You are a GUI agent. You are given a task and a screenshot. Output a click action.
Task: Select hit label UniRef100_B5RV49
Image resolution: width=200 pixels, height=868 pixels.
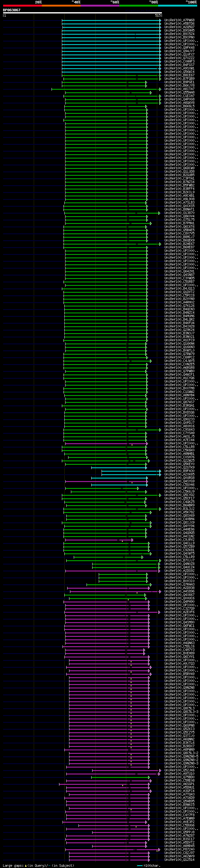pyautogui.click(x=179, y=674)
